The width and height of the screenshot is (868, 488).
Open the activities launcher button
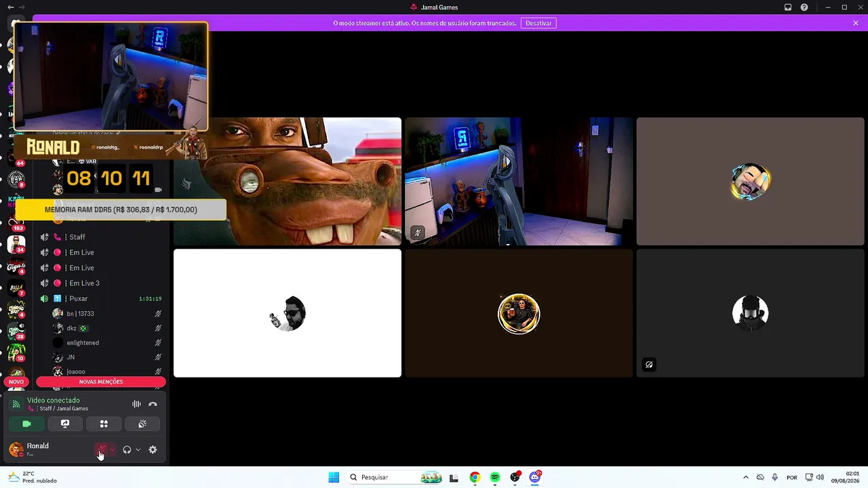104,424
